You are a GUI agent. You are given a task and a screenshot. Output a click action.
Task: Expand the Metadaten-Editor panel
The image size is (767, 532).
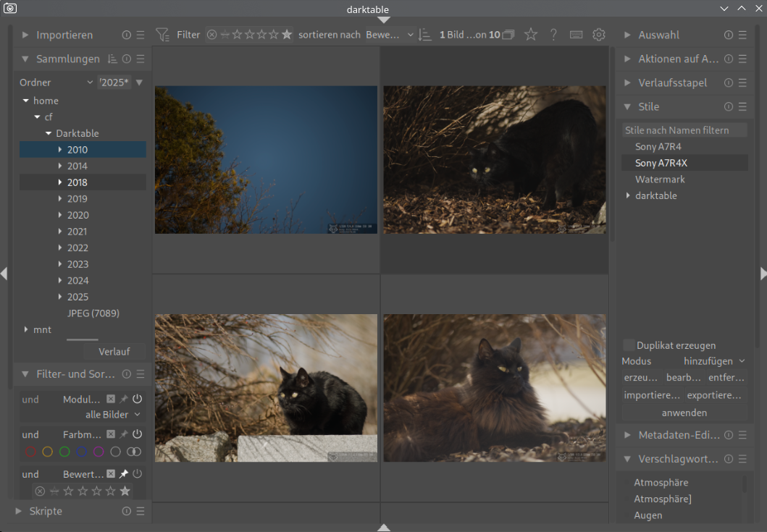(x=679, y=435)
